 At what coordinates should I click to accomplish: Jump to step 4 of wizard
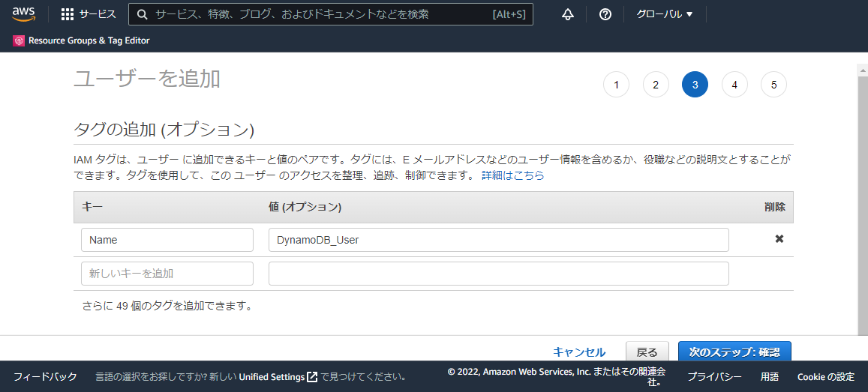coord(734,85)
